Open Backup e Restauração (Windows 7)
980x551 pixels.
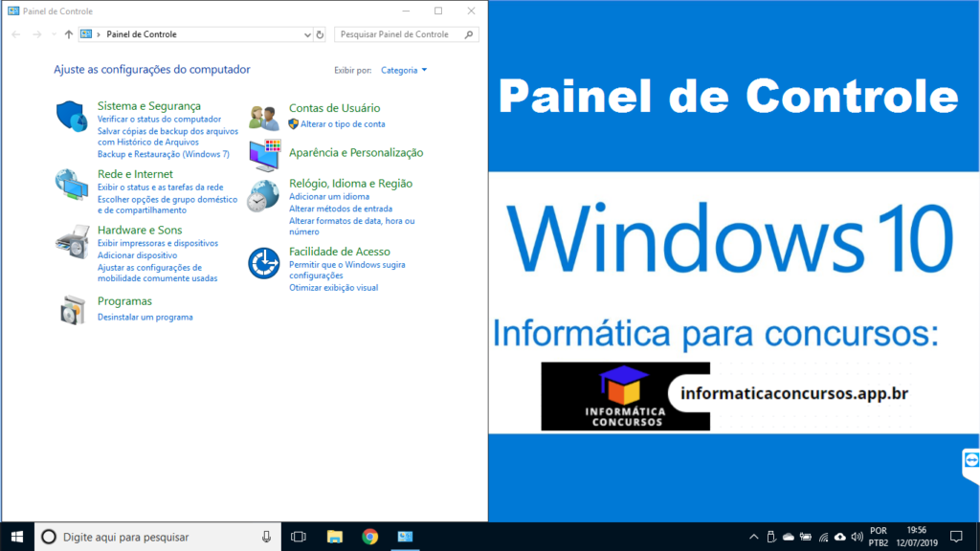coord(163,154)
